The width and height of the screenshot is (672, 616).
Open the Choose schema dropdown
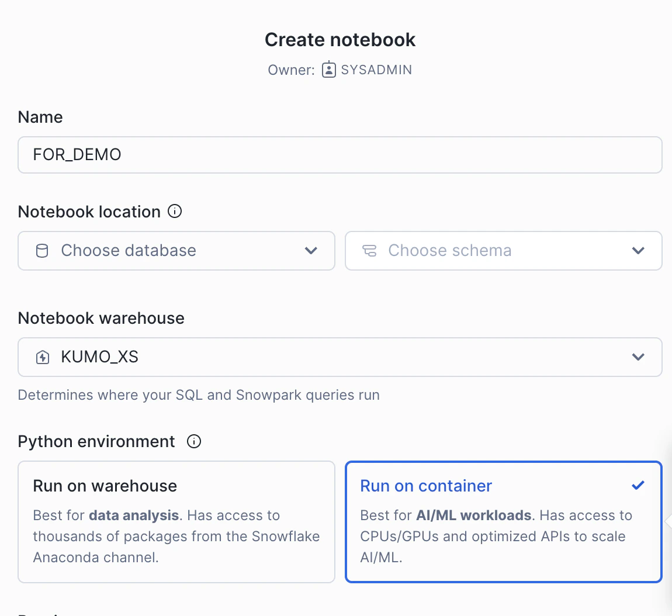pos(504,250)
